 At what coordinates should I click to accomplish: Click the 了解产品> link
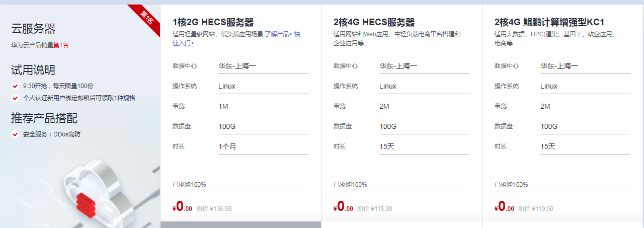point(279,34)
